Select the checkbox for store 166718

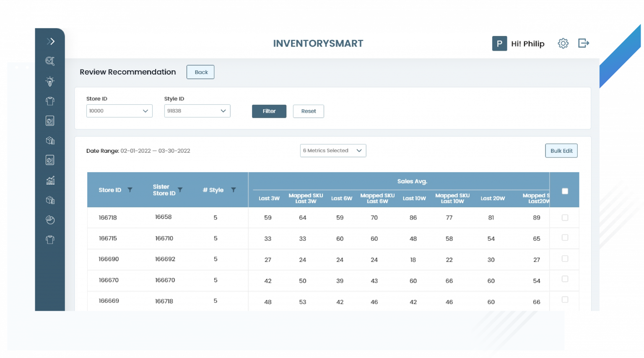pyautogui.click(x=565, y=217)
